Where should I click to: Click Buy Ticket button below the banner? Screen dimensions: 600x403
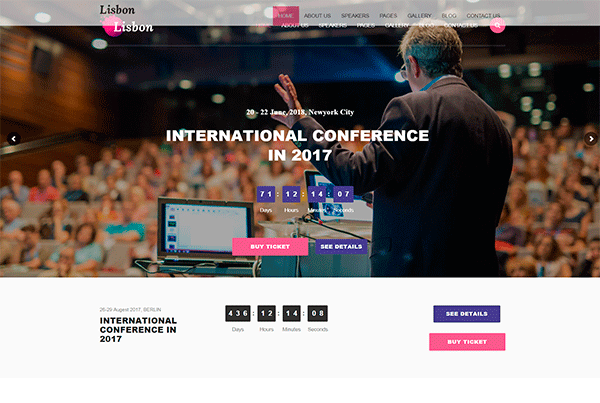click(467, 342)
